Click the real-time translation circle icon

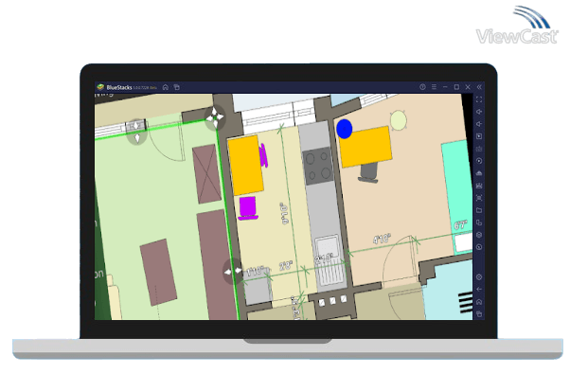coord(479,247)
